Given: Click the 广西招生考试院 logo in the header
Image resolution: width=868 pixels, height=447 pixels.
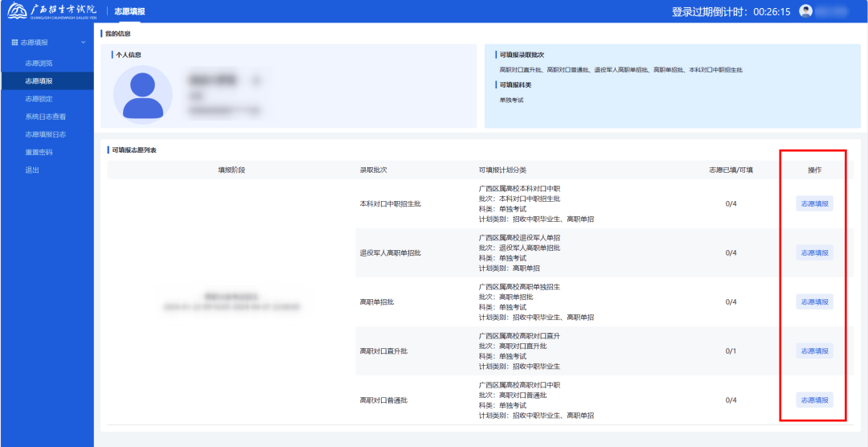Looking at the screenshot, I should click(x=51, y=11).
